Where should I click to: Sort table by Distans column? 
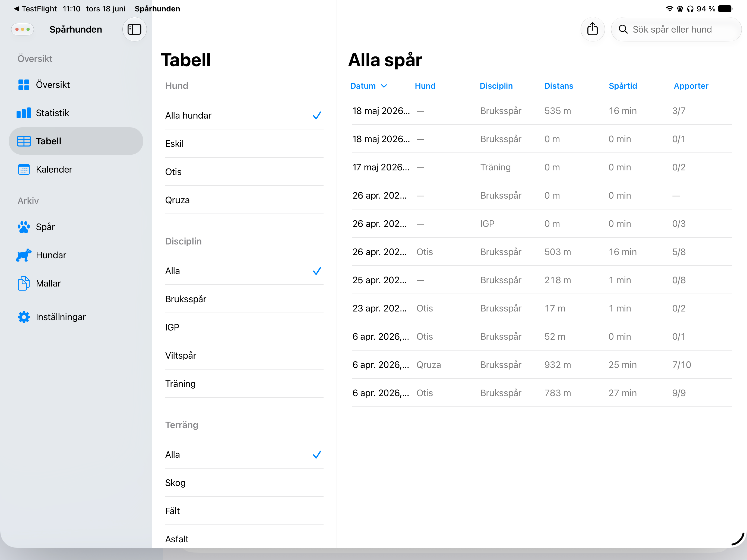coord(559,86)
